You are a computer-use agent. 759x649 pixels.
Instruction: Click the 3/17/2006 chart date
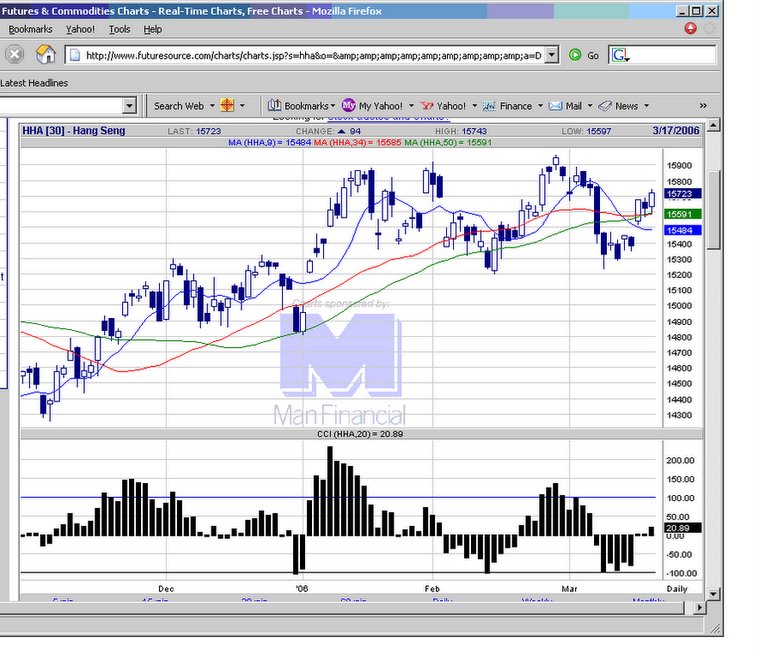point(676,131)
